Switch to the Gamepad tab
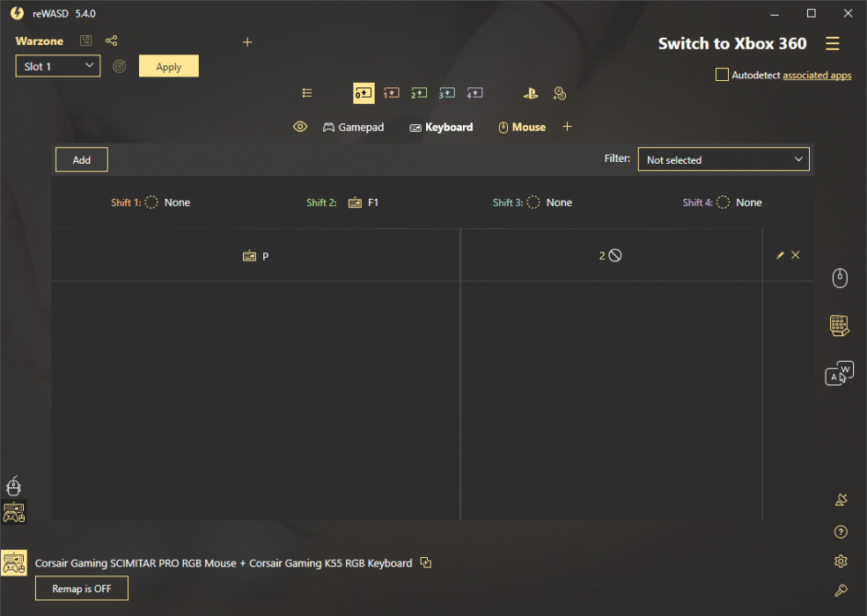This screenshot has width=867, height=616. [353, 127]
